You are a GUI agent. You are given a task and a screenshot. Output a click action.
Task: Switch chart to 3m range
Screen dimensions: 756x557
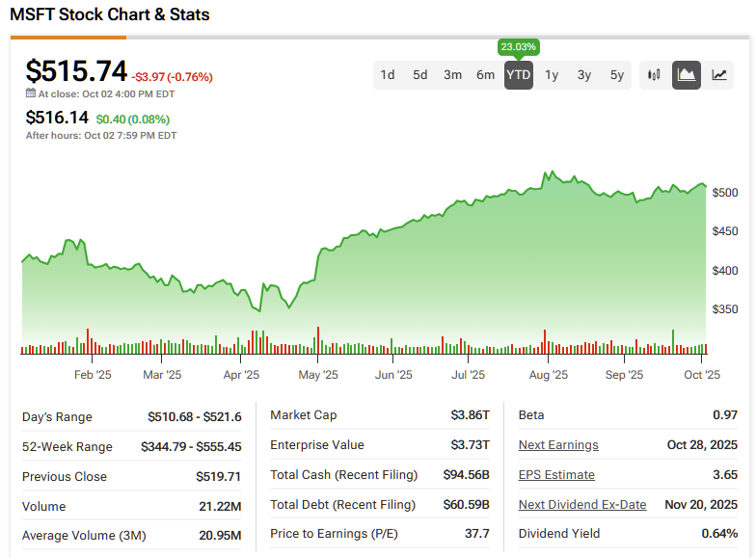tap(453, 75)
